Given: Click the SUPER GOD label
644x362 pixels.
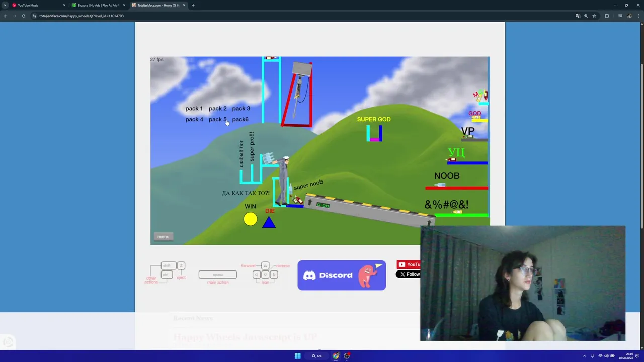Looking at the screenshot, I should [x=374, y=119].
